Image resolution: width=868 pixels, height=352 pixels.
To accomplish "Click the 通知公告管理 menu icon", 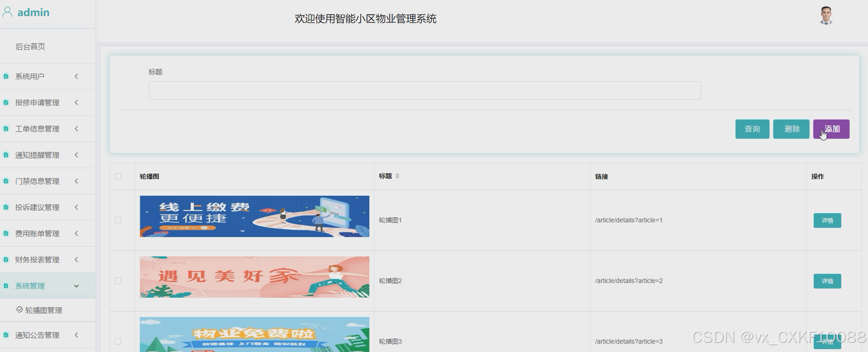I will tap(6, 335).
